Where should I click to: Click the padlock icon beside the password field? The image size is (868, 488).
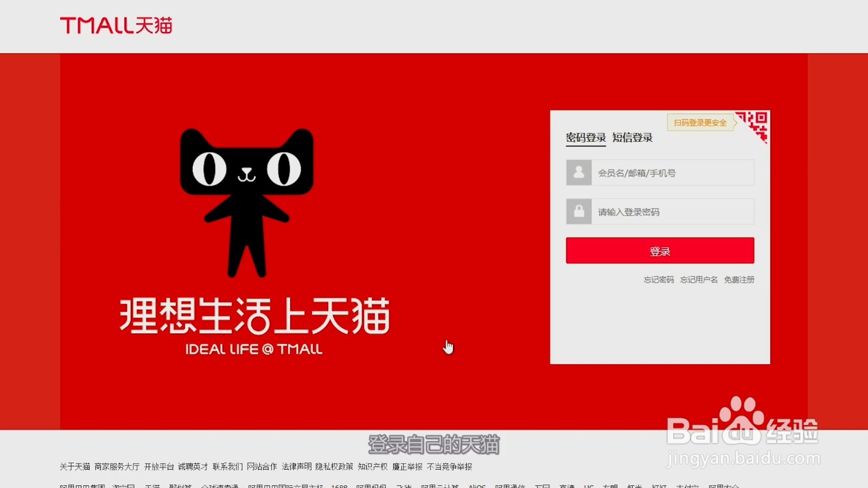(579, 211)
